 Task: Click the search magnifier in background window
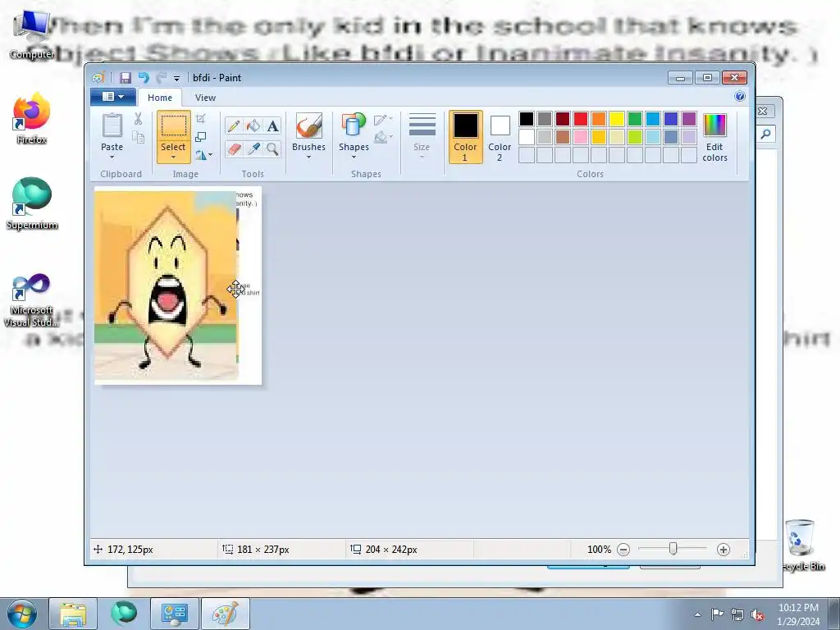pos(765,134)
